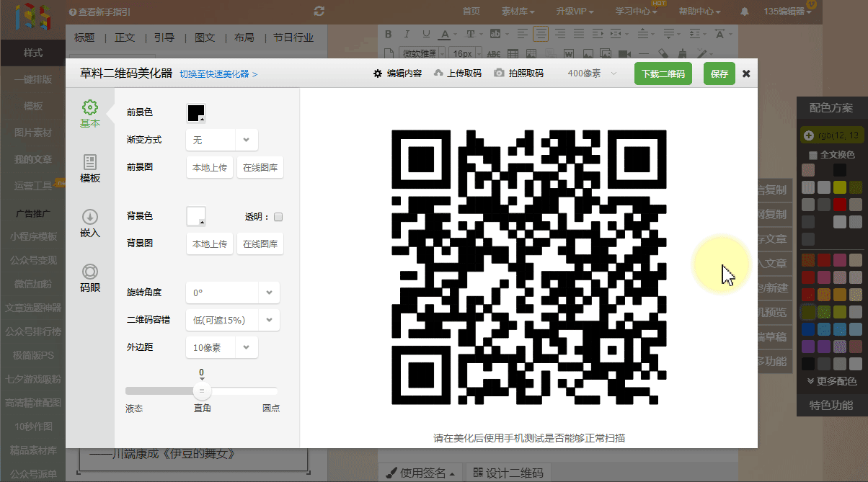Viewport: 868px width, 482px height.
Task: Click the 编辑内容 gear icon
Action: [x=378, y=73]
